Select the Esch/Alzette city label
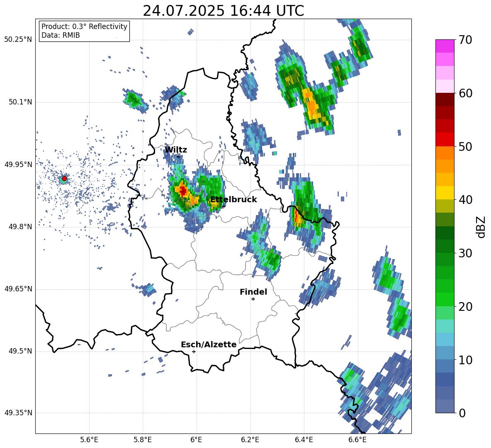Viewport: 491px width, 448px height. [209, 344]
